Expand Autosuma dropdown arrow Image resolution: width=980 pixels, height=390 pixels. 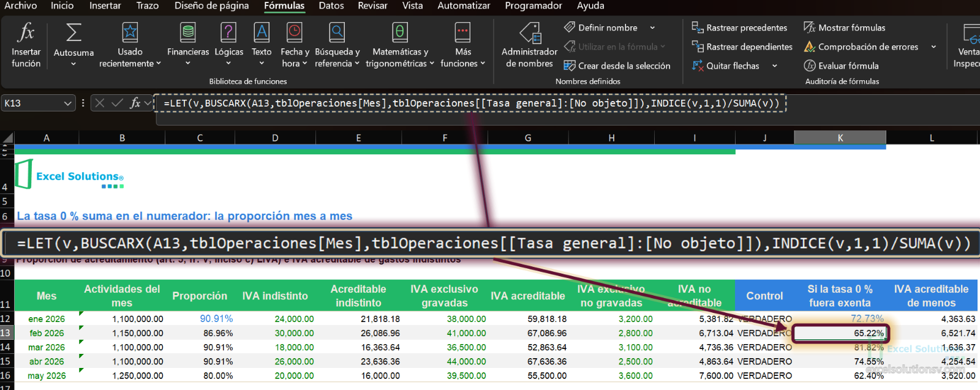[x=73, y=64]
